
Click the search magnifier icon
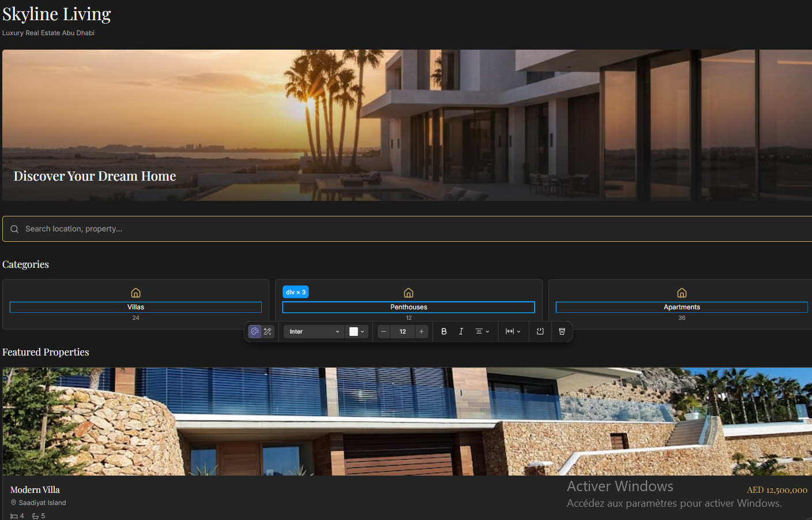[14, 229]
